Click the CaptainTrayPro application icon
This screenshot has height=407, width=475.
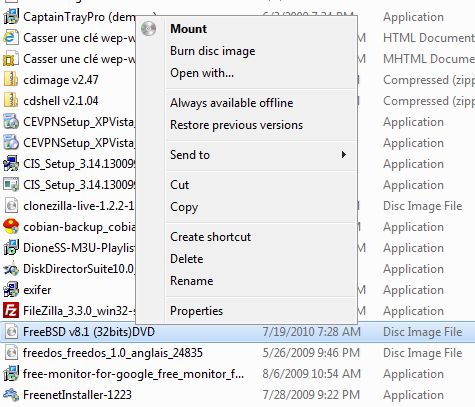tap(11, 17)
